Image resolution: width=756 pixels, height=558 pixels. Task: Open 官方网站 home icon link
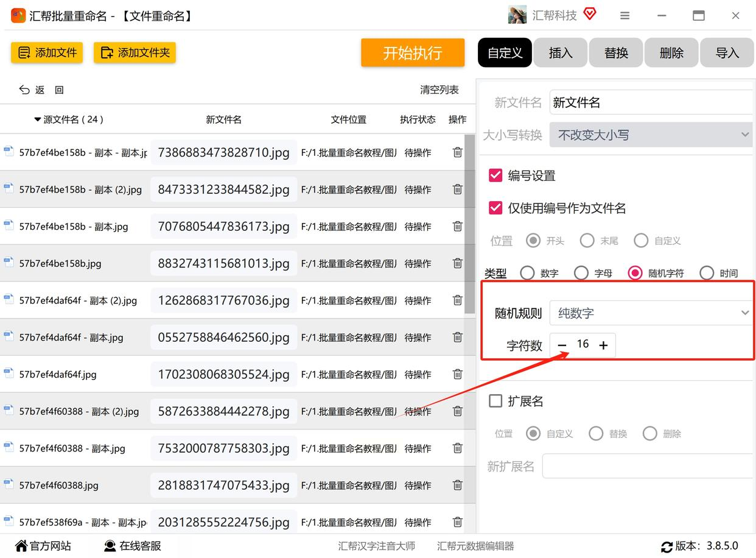(x=21, y=546)
